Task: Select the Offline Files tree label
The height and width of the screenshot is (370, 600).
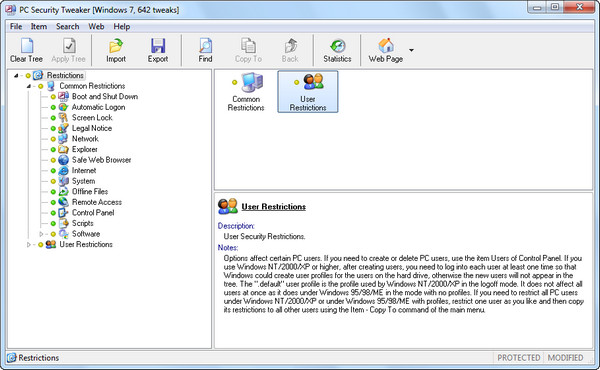Action: pos(90,192)
